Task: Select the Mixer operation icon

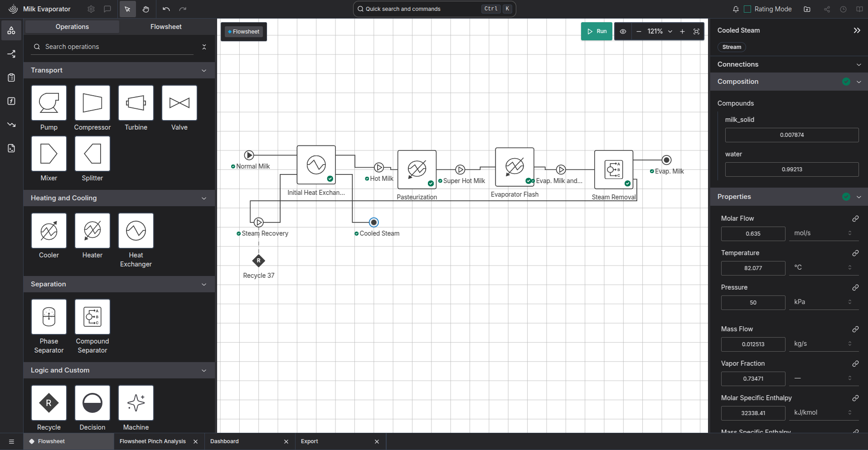Action: tap(49, 154)
